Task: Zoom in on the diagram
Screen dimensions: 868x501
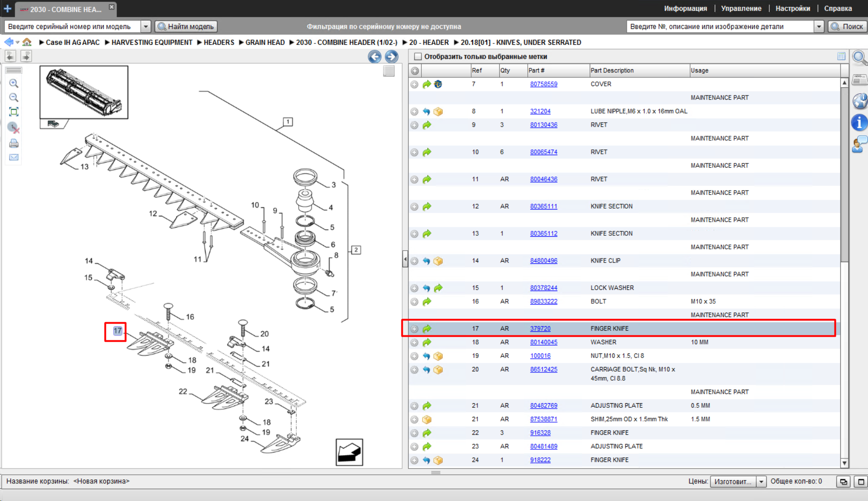Action: 14,83
